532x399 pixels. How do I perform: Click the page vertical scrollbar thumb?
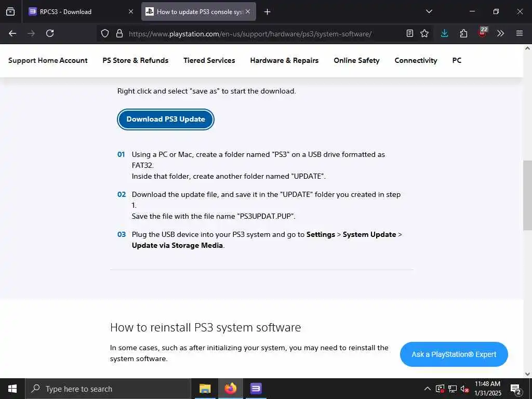[x=527, y=195]
